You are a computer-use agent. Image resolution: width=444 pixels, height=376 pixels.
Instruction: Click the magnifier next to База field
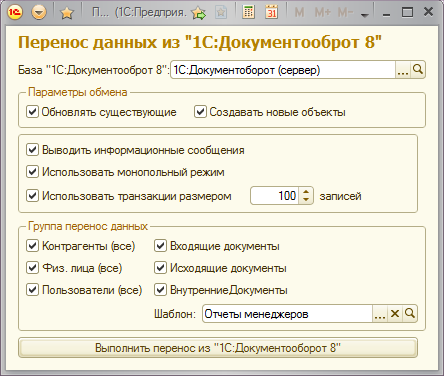tap(418, 70)
